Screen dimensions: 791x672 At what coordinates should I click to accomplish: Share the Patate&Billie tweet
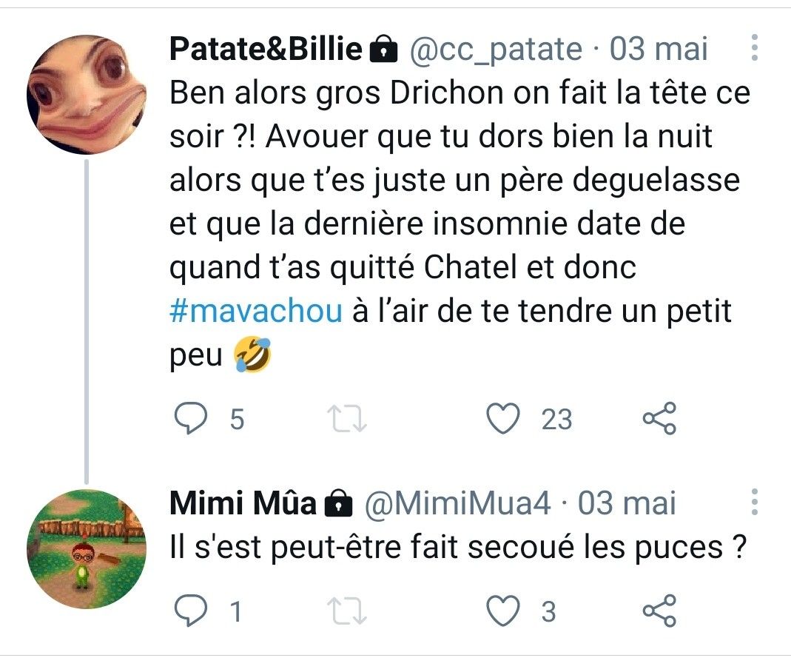tap(659, 420)
